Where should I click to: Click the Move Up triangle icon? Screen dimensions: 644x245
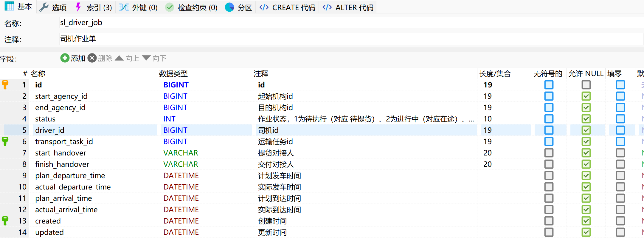(x=119, y=58)
